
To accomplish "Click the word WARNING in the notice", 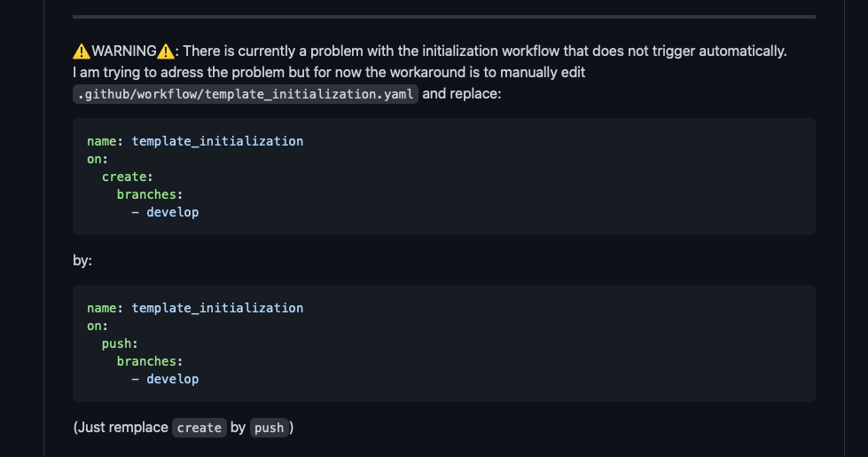I will pos(124,51).
